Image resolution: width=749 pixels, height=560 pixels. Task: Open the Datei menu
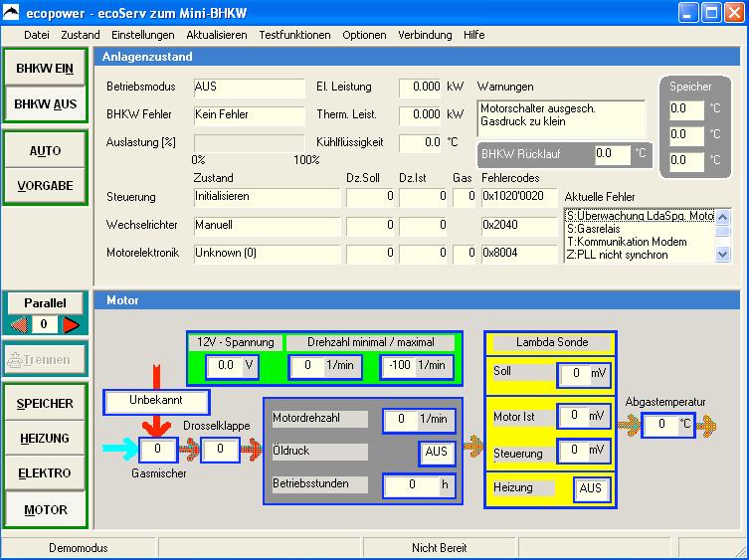click(x=36, y=35)
